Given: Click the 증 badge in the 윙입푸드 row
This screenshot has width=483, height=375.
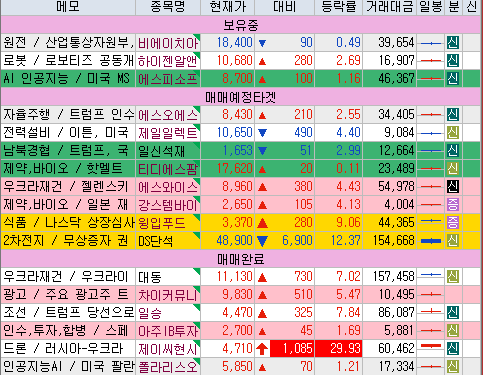Looking at the screenshot, I should [x=453, y=223].
